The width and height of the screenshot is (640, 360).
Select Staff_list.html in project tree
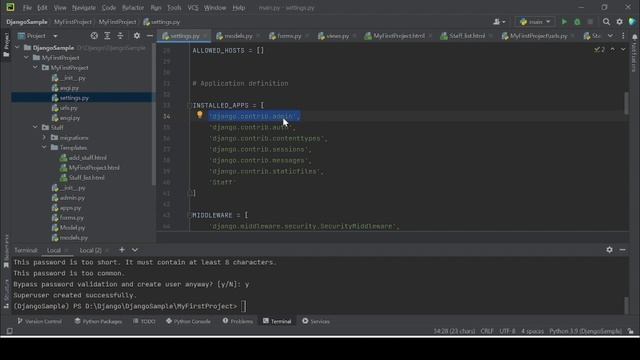coord(86,178)
